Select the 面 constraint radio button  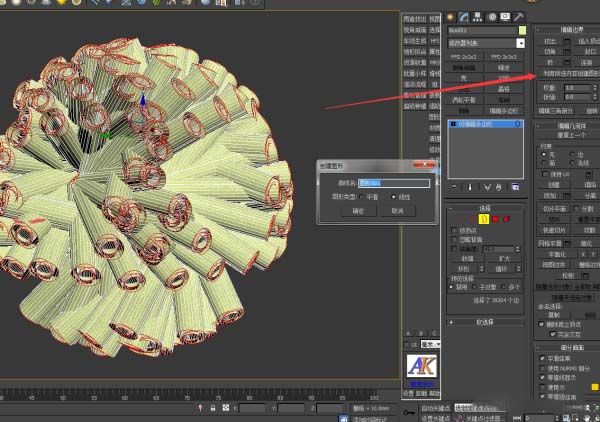pos(544,163)
